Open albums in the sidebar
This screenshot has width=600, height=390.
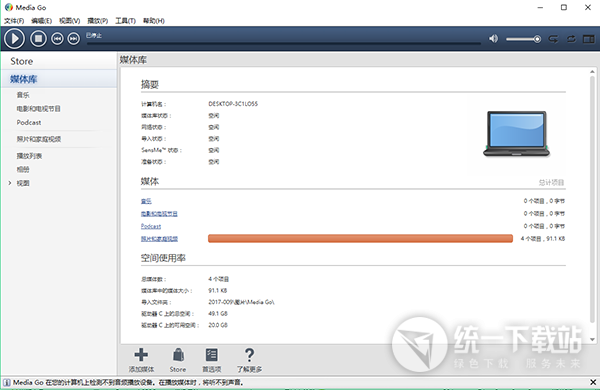(x=23, y=169)
